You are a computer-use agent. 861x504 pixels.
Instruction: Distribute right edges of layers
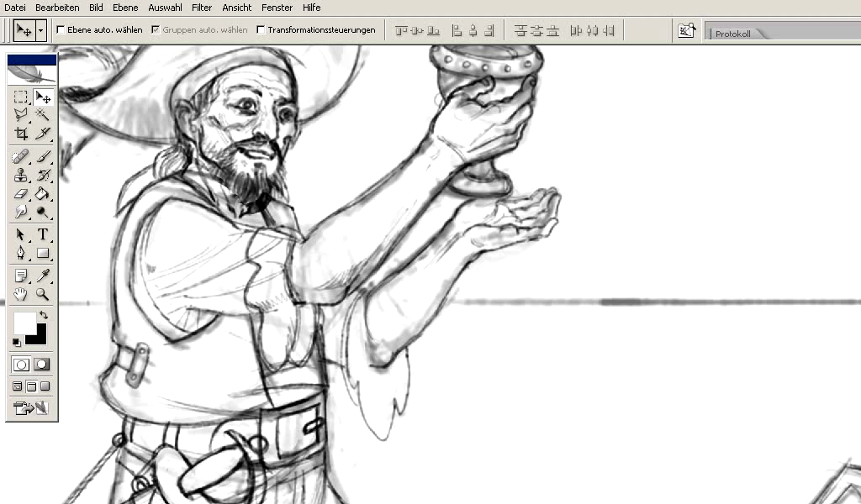pos(608,31)
